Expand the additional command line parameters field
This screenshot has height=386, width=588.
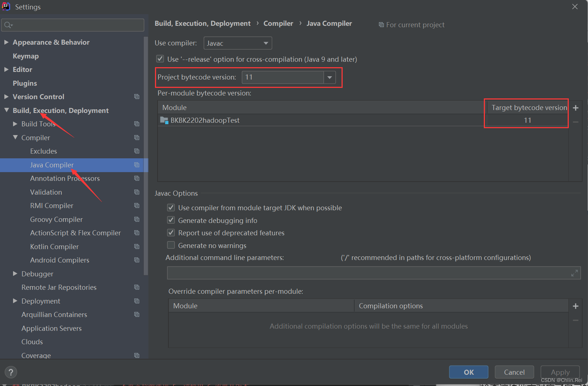pyautogui.click(x=575, y=273)
